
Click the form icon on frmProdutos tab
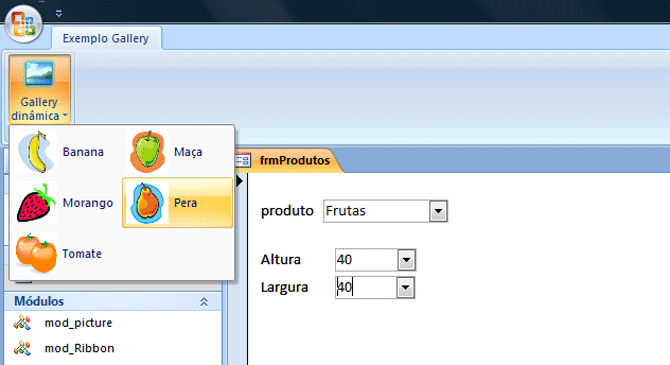click(243, 160)
